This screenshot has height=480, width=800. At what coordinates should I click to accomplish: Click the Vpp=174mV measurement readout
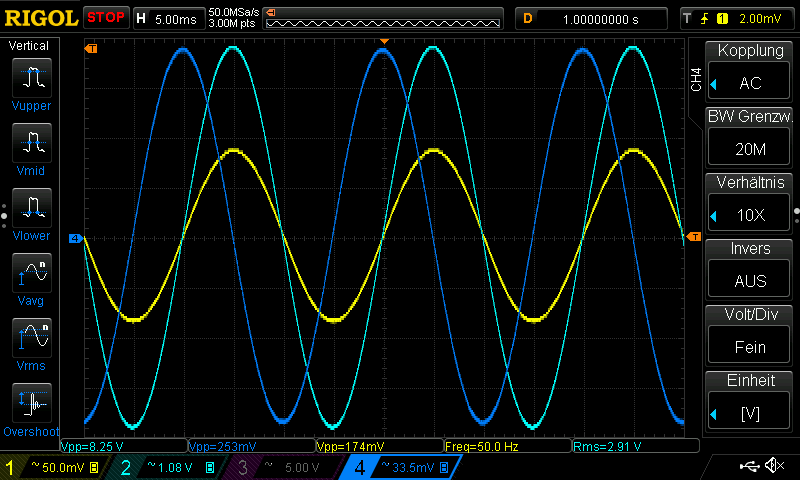[x=380, y=446]
